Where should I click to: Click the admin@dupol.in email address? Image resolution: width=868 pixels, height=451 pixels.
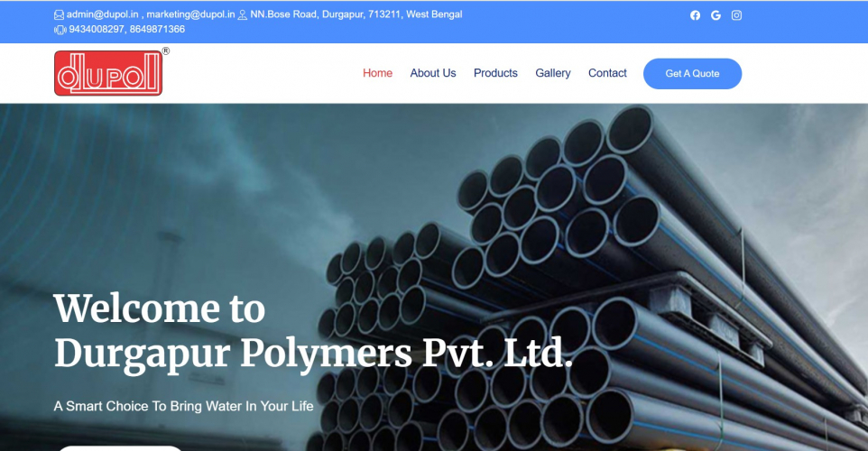click(x=103, y=14)
